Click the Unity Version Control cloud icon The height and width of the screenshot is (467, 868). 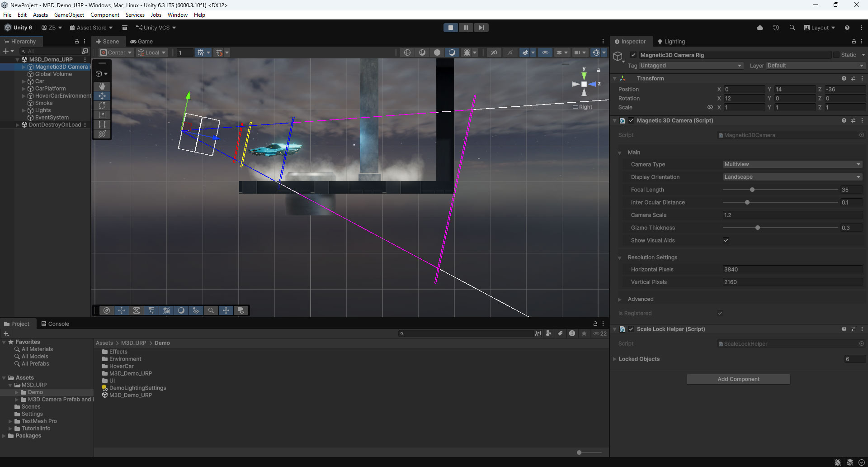760,28
